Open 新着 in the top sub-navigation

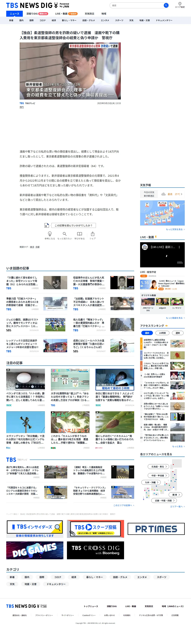coord(11,21)
